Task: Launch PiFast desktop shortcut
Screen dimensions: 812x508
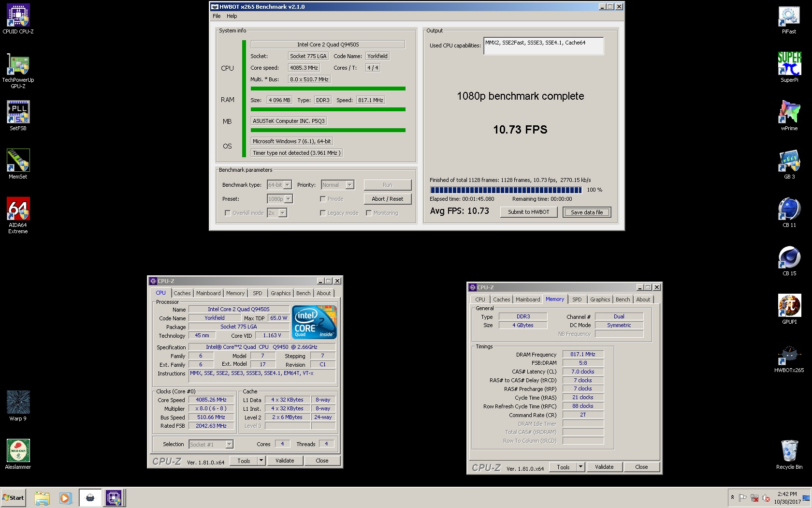Action: (x=789, y=19)
